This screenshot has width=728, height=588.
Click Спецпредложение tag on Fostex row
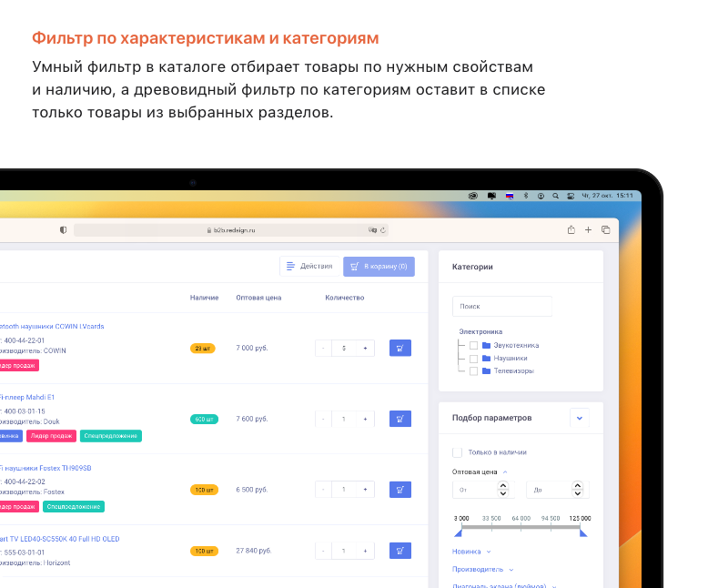[x=74, y=507]
